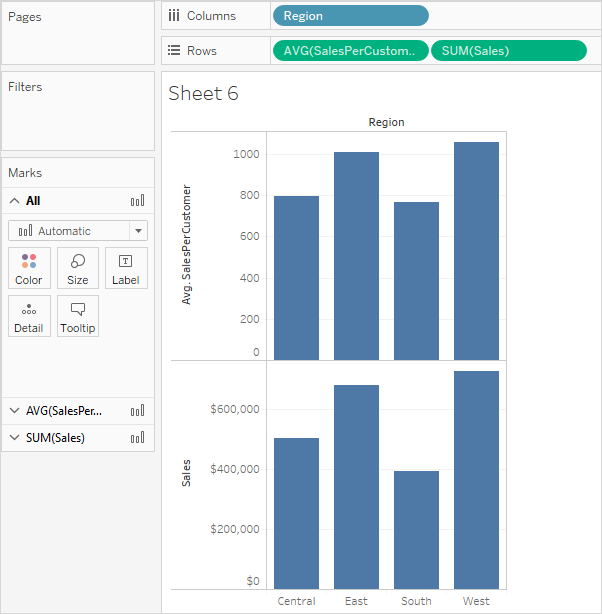Select the AVG(SalesPerCustom..) pill in Rows
Screen dimensions: 602x614
point(350,51)
